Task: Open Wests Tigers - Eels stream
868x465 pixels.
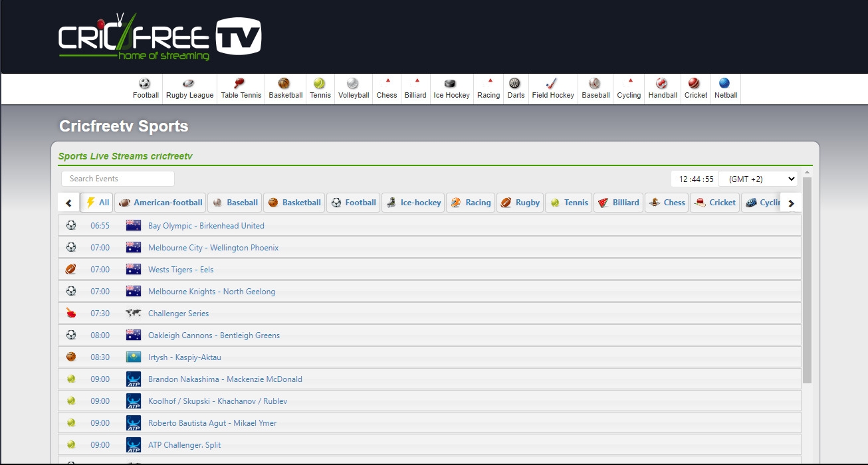Action: (181, 270)
